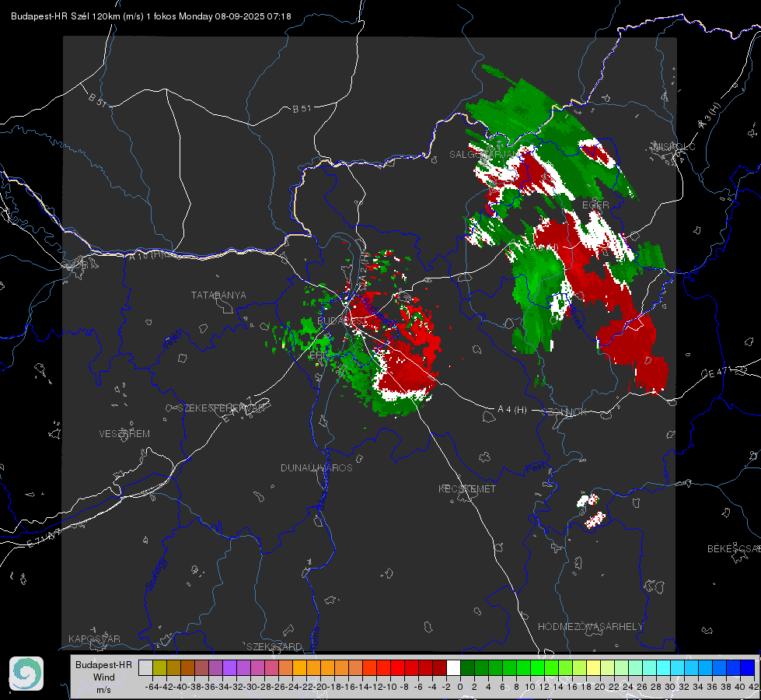Click the MISKOLC city label
Image resolution: width=761 pixels, height=700 pixels.
click(x=675, y=146)
